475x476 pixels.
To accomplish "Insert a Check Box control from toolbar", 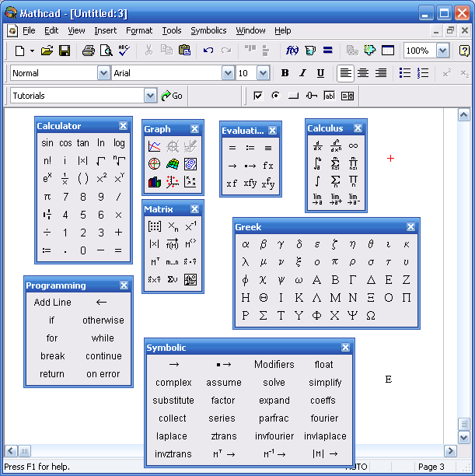I will pos(257,96).
